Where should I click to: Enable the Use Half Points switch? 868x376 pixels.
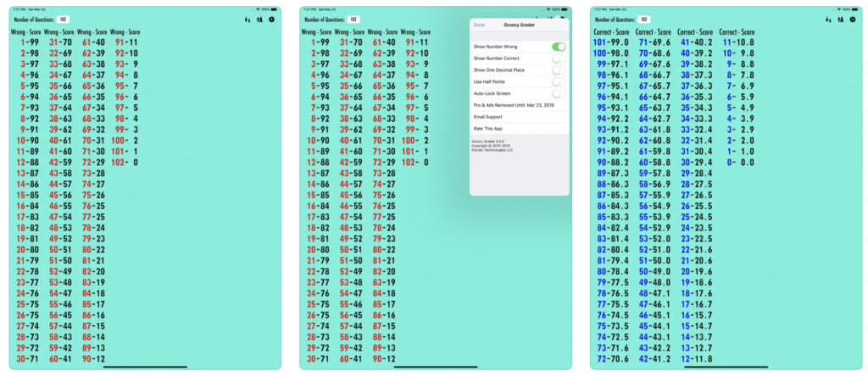pos(559,82)
